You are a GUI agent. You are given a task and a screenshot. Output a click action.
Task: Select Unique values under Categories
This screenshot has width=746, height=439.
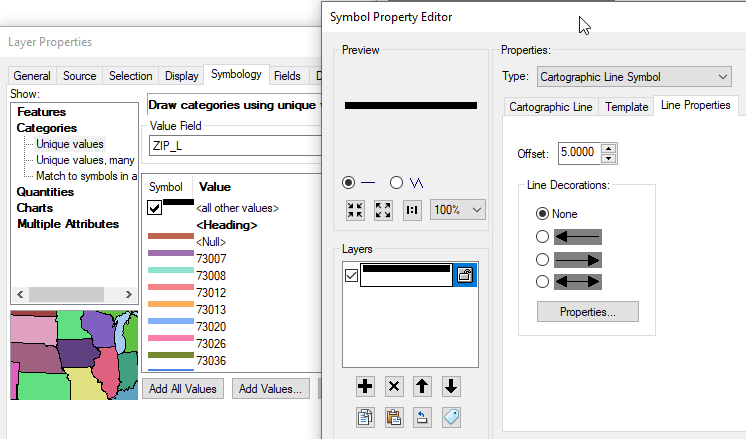(x=69, y=144)
